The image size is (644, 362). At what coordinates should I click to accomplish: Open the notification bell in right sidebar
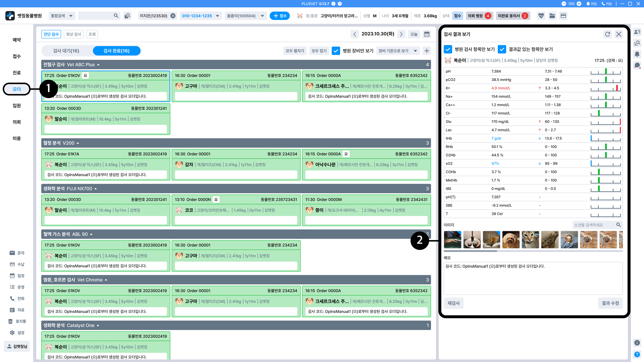tap(637, 54)
